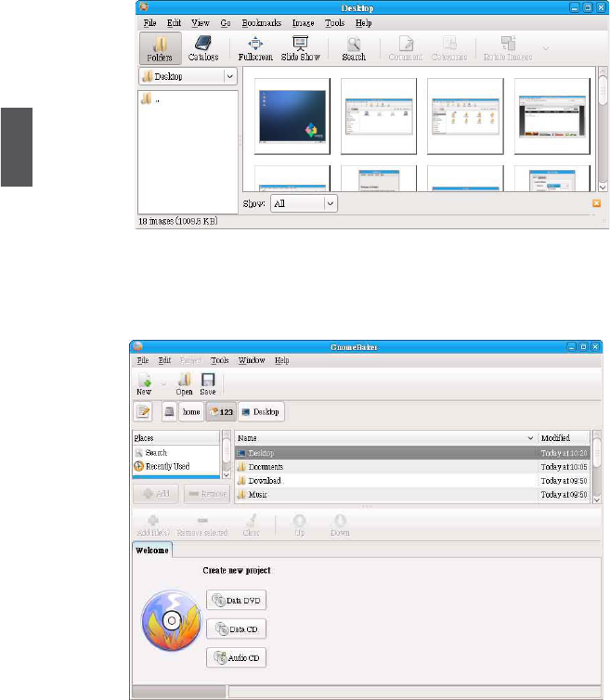The height and width of the screenshot is (700, 610).
Task: Click the New project icon in GnomeBaker
Action: coord(144,384)
